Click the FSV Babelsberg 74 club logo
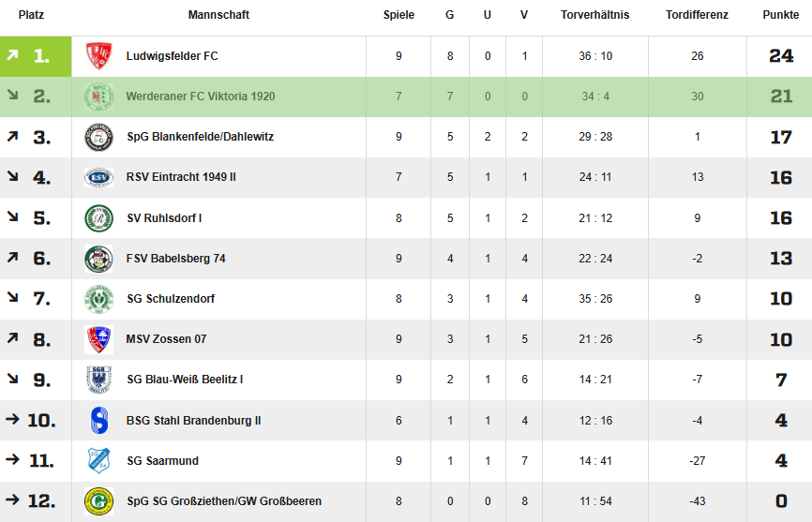The width and height of the screenshot is (812, 522). (98, 259)
